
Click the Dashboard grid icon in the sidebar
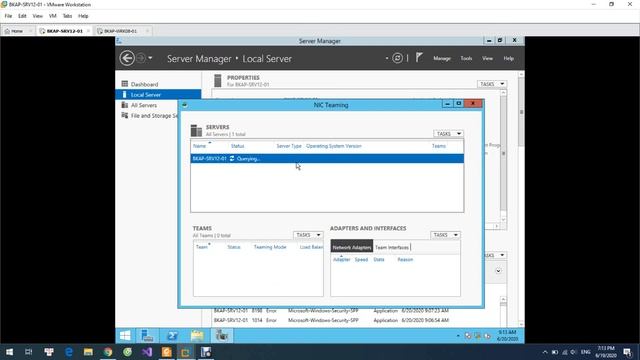pyautogui.click(x=124, y=84)
